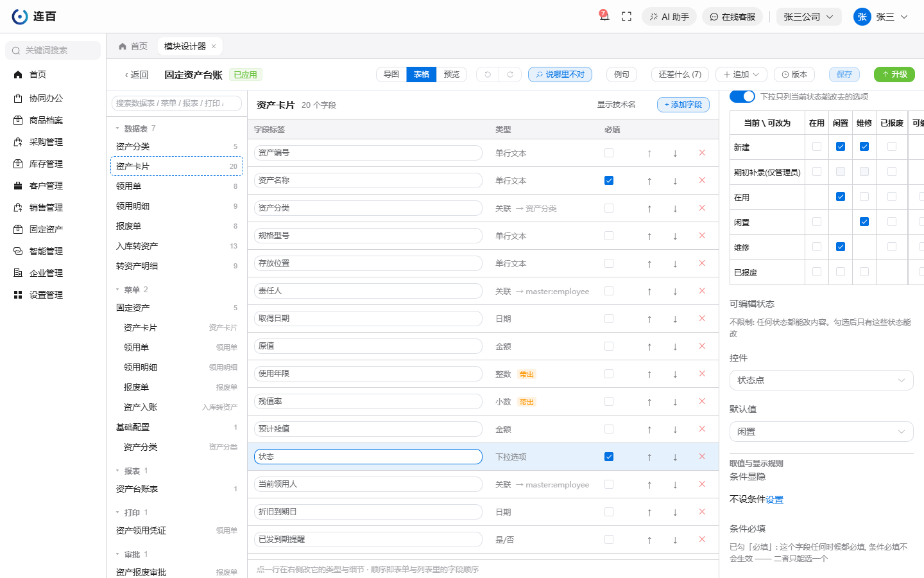The width and height of the screenshot is (924, 578).
Task: Expand the 追加 dropdown
Action: (x=741, y=74)
